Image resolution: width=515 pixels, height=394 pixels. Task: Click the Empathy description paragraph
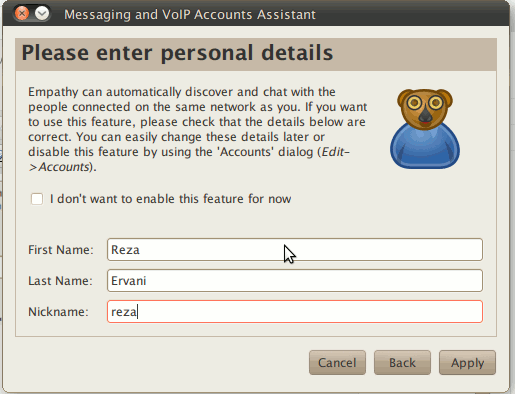[197, 129]
